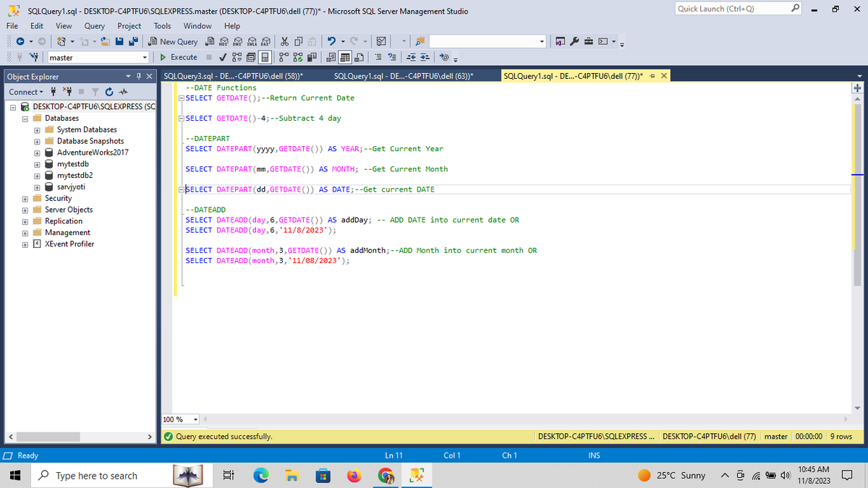This screenshot has width=868, height=488.
Task: Click Display Estimated Execution Plan icon
Action: pos(237,57)
